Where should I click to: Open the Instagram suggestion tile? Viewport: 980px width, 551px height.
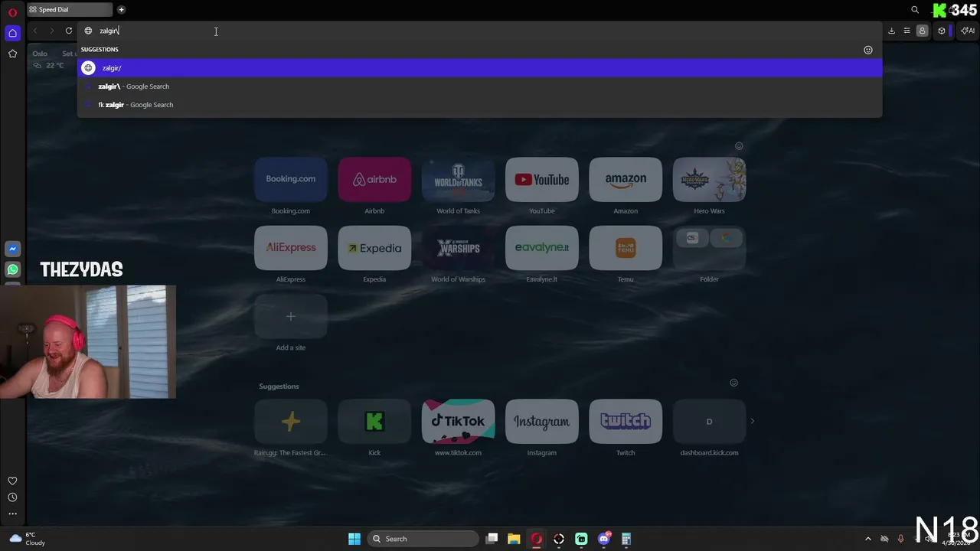(542, 421)
